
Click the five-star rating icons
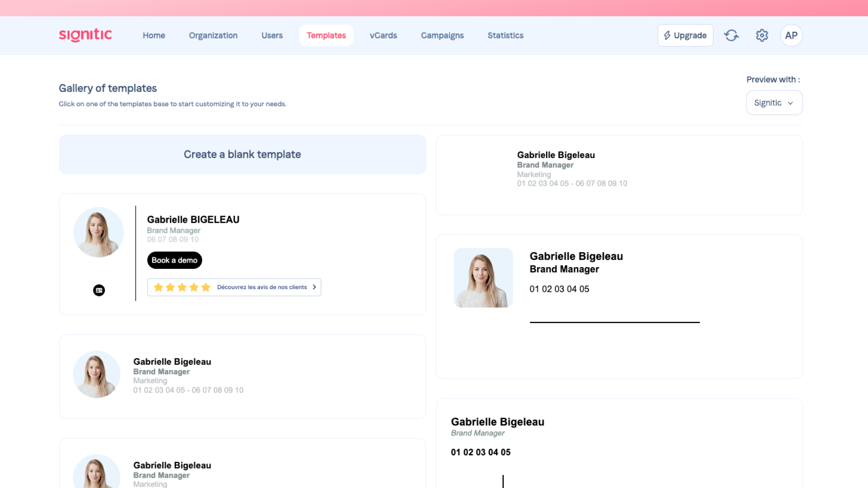click(x=182, y=287)
